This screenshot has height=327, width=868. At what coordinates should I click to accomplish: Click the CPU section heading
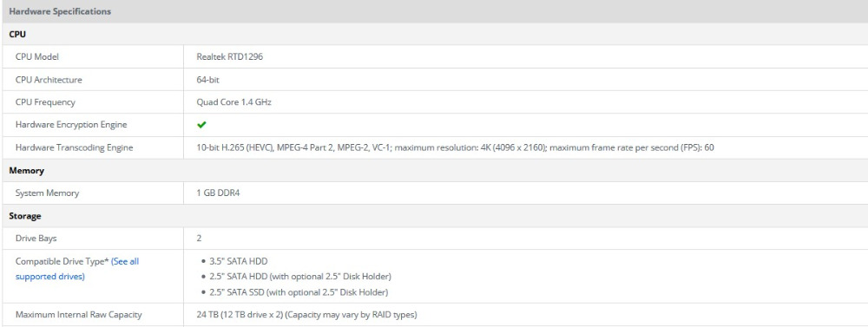tap(17, 35)
